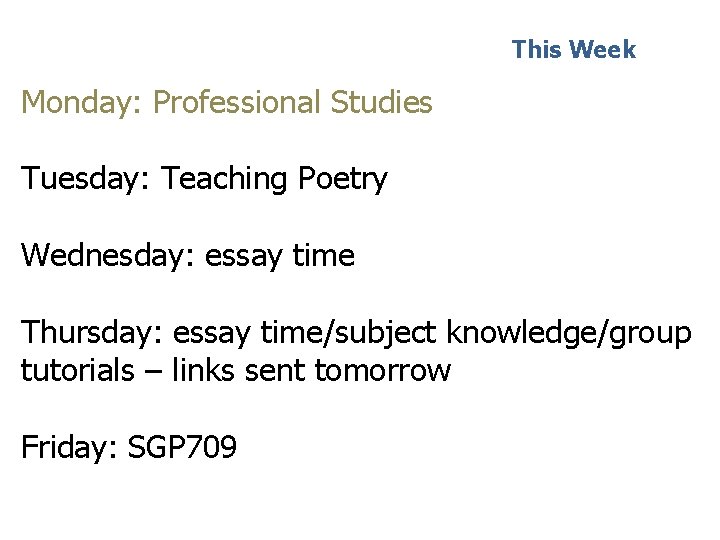Click 'subject' in the Thursday line

(x=386, y=333)
